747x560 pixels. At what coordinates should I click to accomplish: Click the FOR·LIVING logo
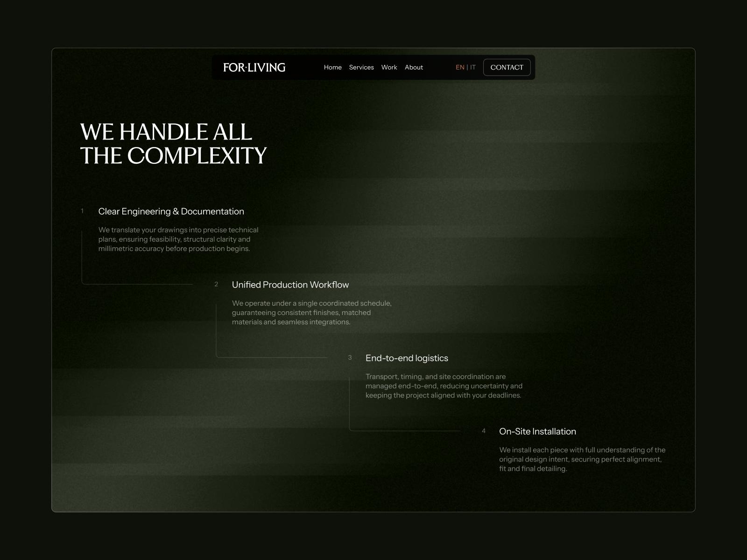(254, 67)
